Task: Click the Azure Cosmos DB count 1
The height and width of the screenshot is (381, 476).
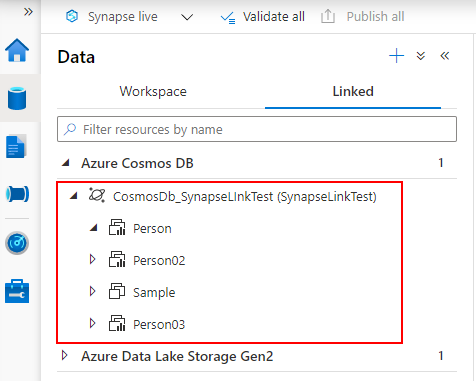Action: click(441, 163)
